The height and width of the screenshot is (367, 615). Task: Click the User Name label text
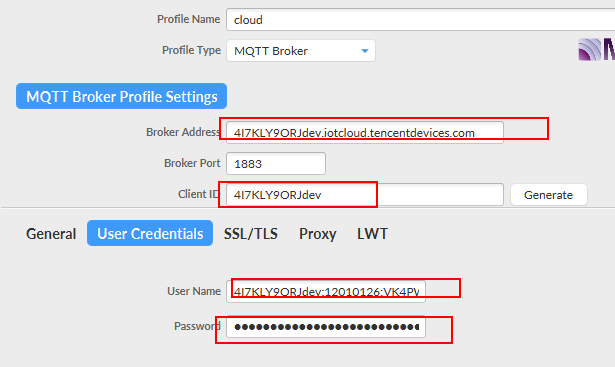194,291
